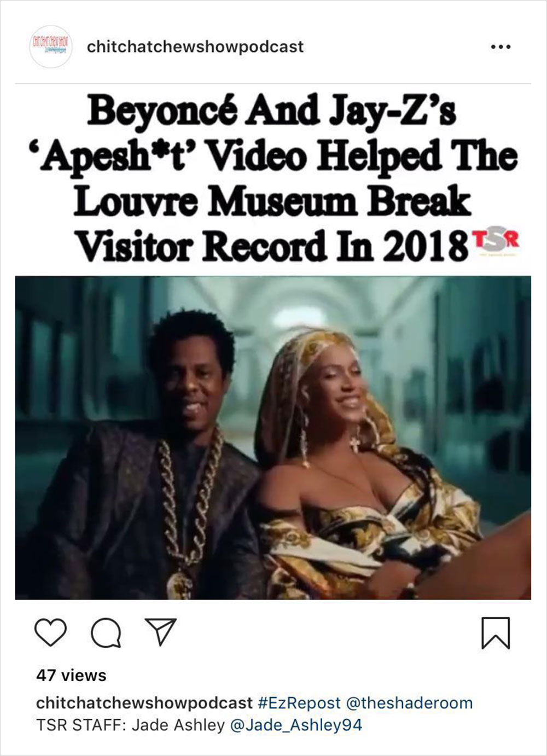Click the 'TSR STAFF: Jade Ashley' caption text
Screen dimensions: 547x756
131,725
